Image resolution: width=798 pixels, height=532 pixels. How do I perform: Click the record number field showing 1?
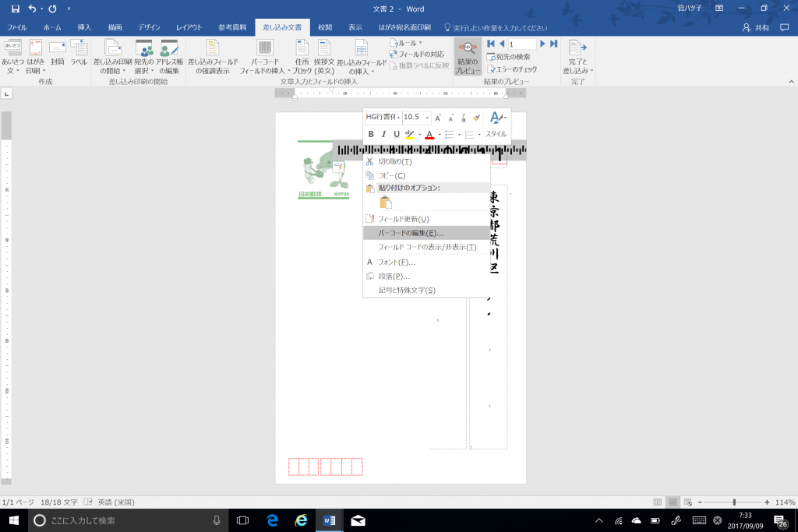(x=522, y=44)
